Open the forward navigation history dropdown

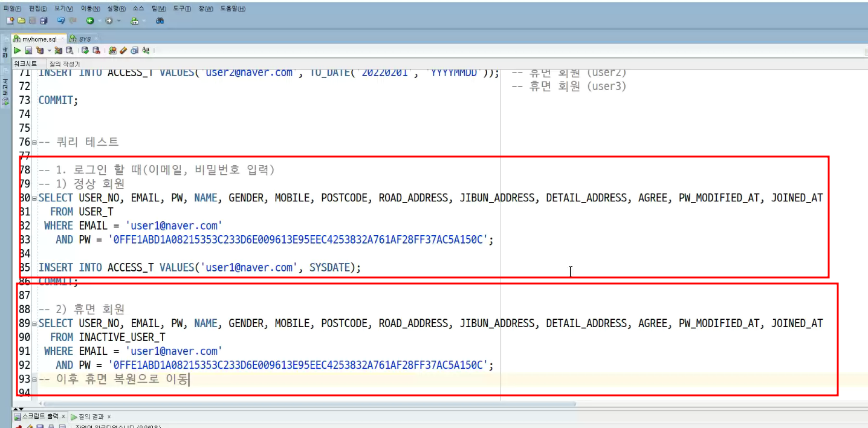click(118, 21)
